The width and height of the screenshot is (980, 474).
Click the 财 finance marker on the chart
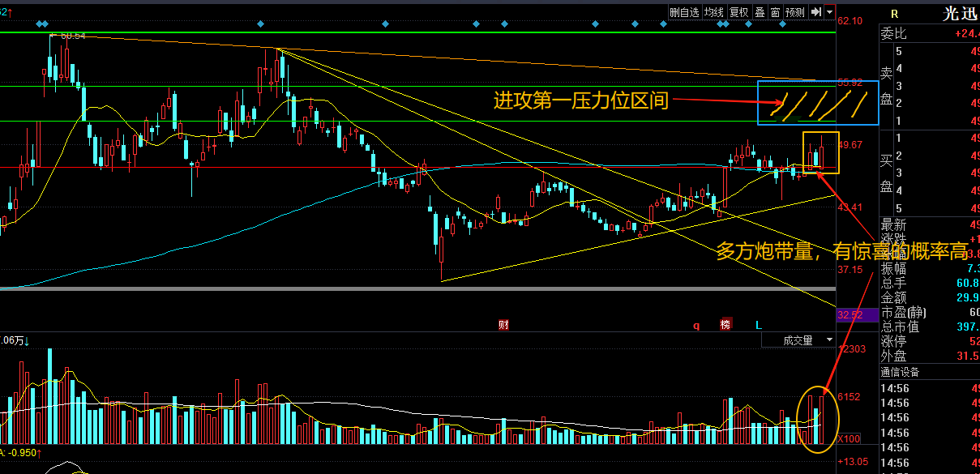(503, 325)
